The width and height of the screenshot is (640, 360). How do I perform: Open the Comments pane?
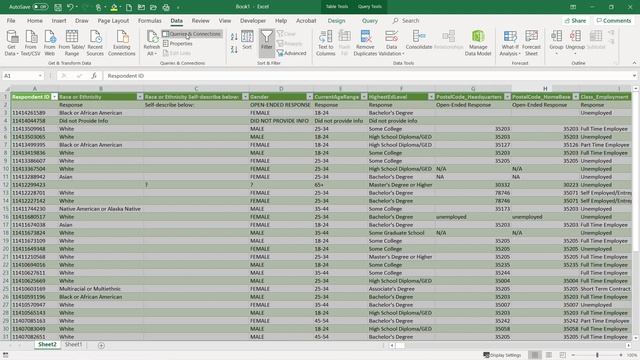coord(613,20)
